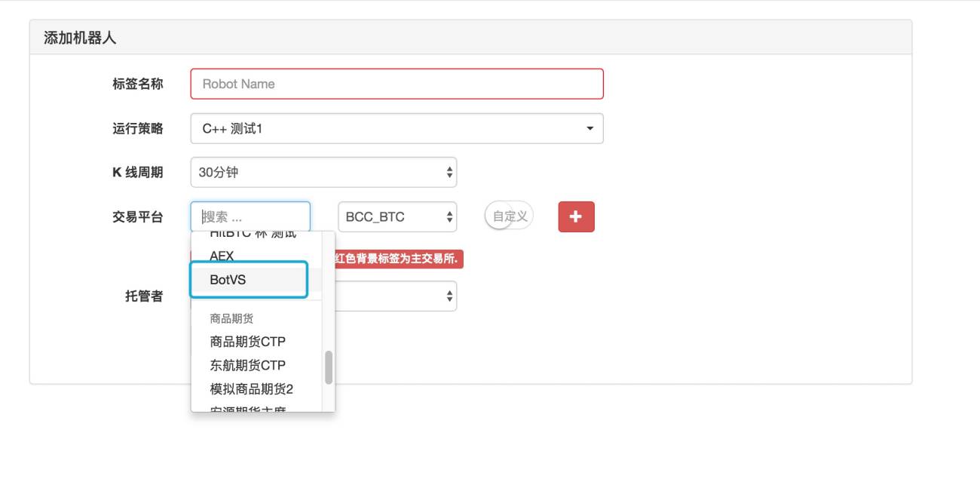Toggle the 自定义 custom switch

509,216
